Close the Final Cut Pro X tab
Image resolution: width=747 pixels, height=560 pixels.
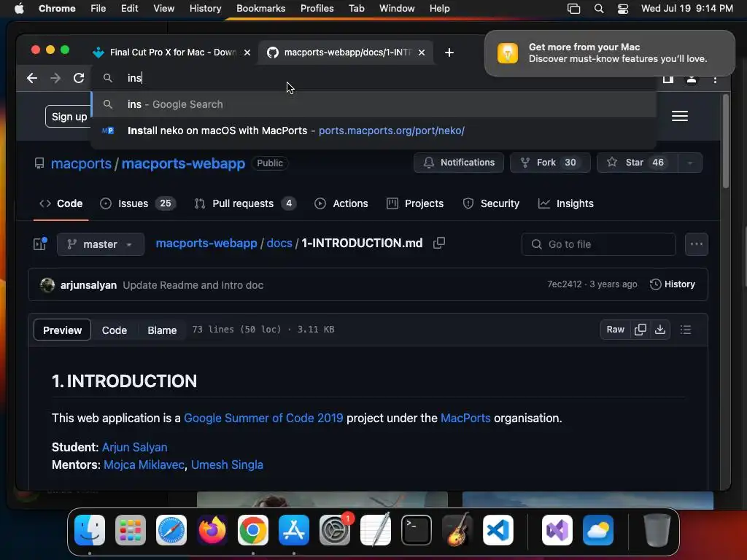247,52
